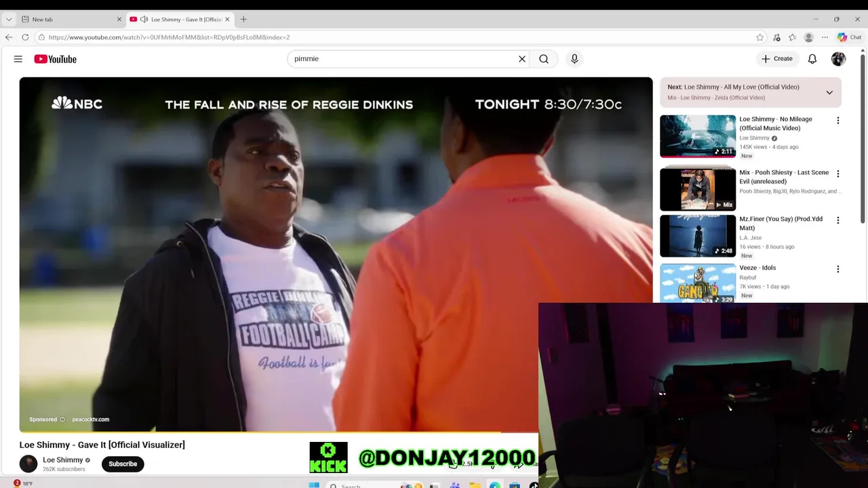Click 'Next: Loe Shimmy - All My Love' header
868x488 pixels.
[733, 87]
